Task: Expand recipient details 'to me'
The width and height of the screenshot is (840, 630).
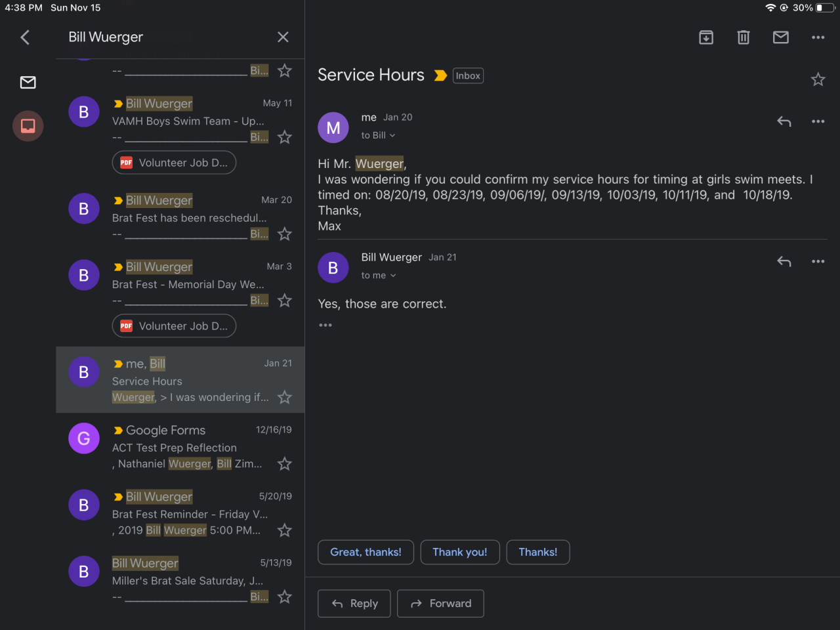Action: point(378,276)
